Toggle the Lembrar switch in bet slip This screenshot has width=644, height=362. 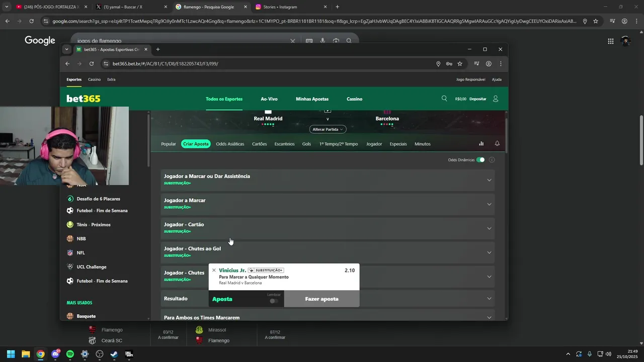pos(274,301)
